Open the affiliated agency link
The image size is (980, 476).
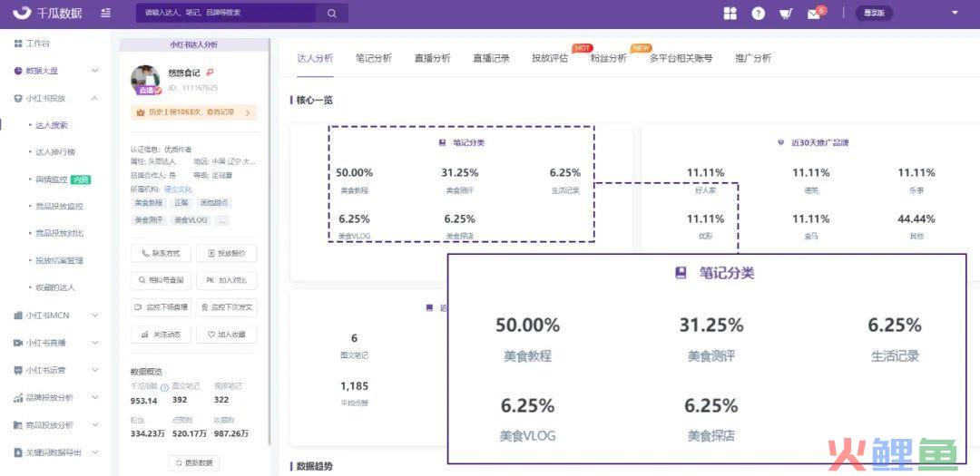178,189
